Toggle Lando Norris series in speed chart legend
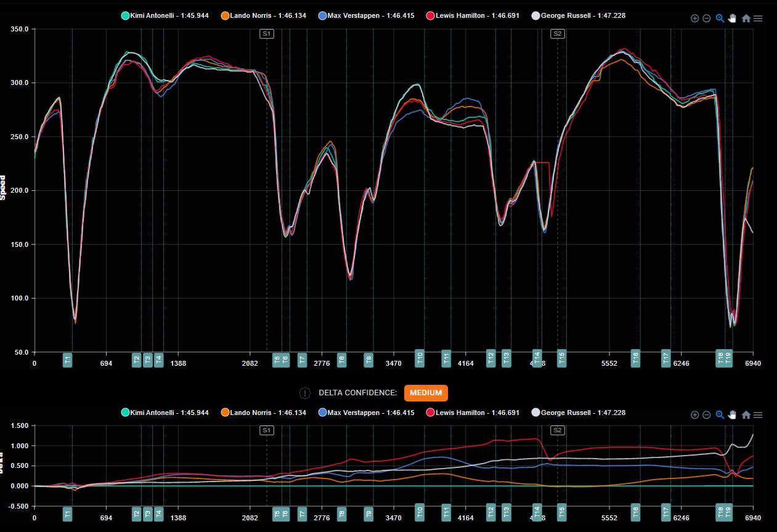 click(x=263, y=15)
